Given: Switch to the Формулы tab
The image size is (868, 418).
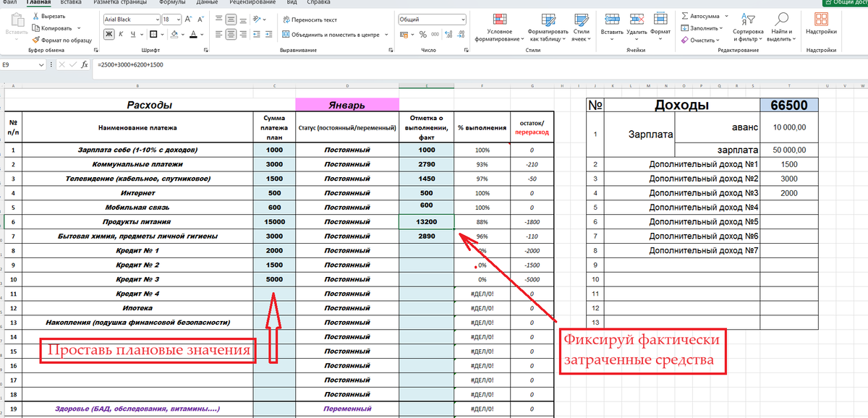Looking at the screenshot, I should point(172,3).
